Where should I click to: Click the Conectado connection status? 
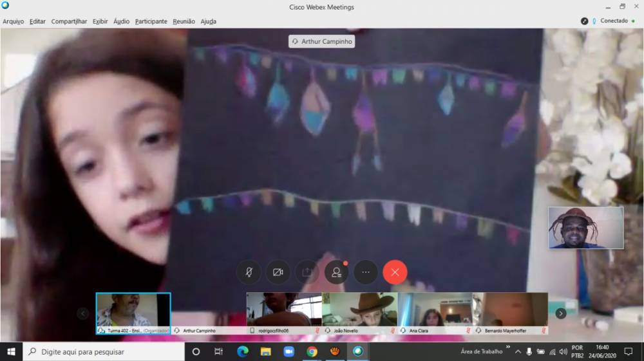[x=614, y=21]
